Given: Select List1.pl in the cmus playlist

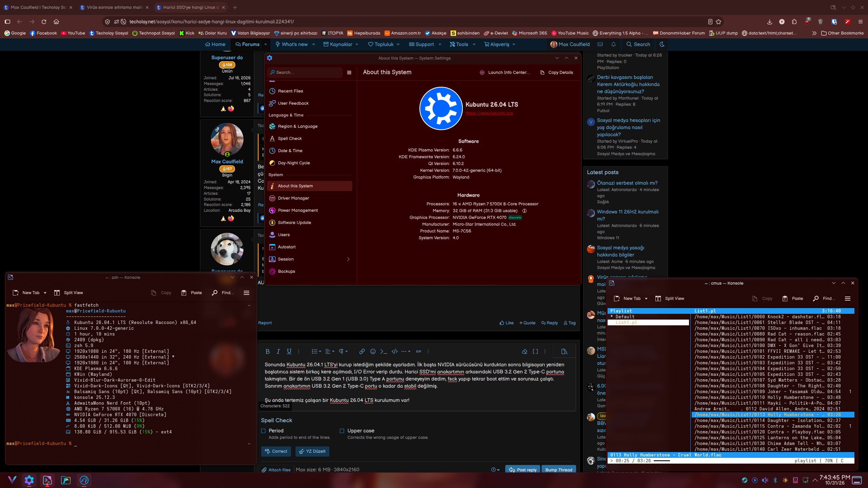Looking at the screenshot, I should point(648,323).
